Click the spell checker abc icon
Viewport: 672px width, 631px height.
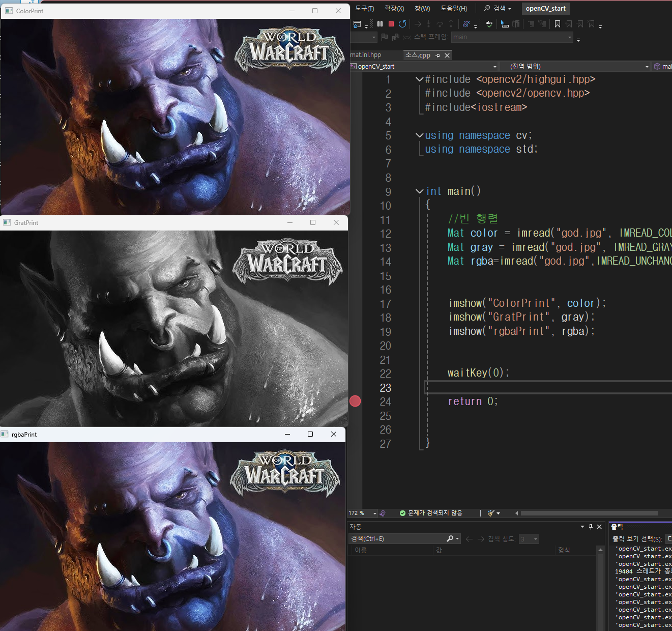click(489, 24)
